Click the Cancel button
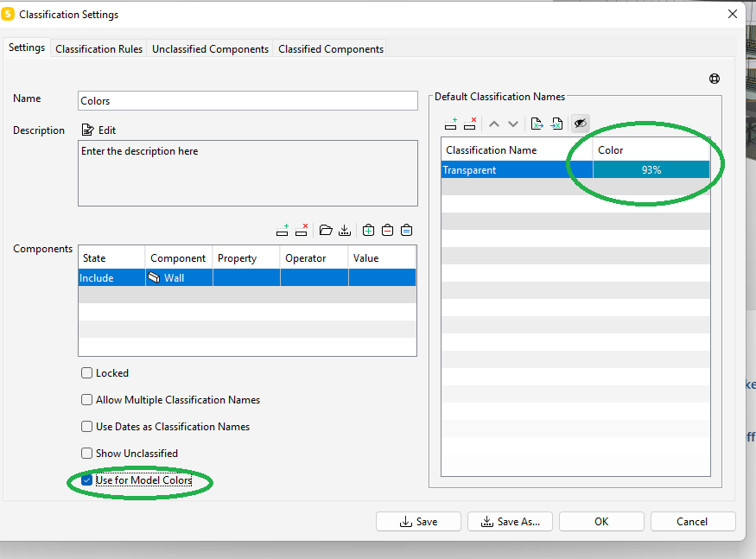 pos(693,521)
